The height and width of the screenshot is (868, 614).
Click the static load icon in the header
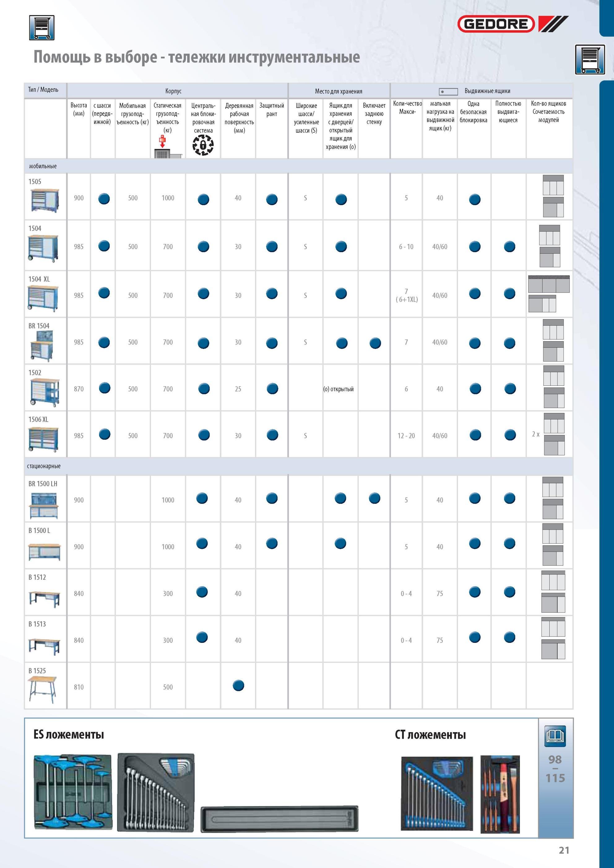[x=168, y=147]
